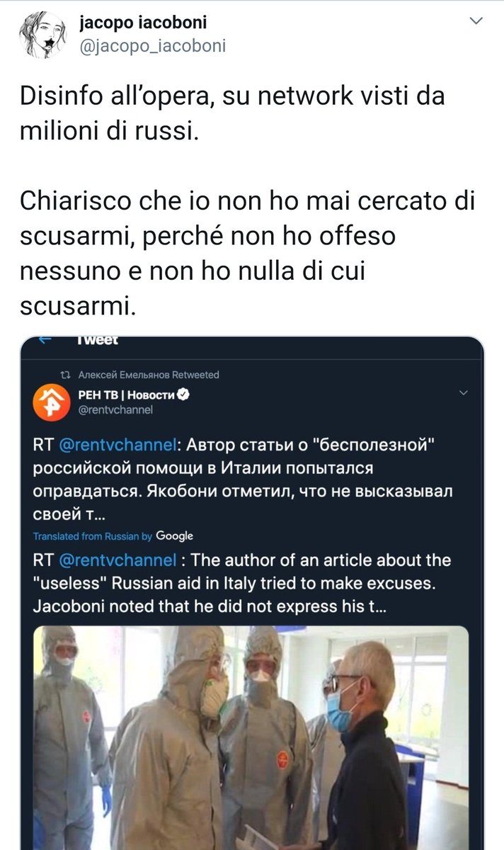Click the back arrow beside Tweet header
The image size is (504, 850).
pos(45,340)
